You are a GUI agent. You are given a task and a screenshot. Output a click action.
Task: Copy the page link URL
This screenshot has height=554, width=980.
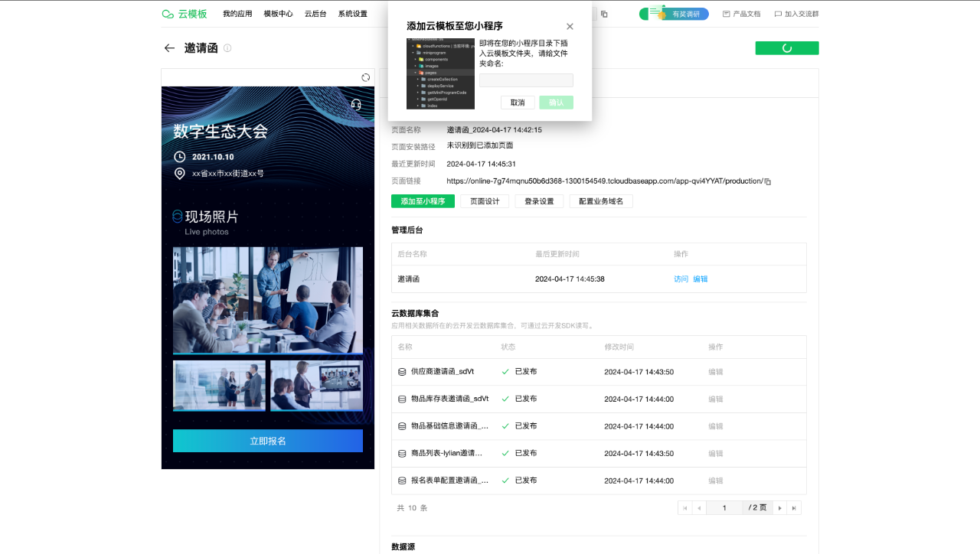click(x=768, y=182)
